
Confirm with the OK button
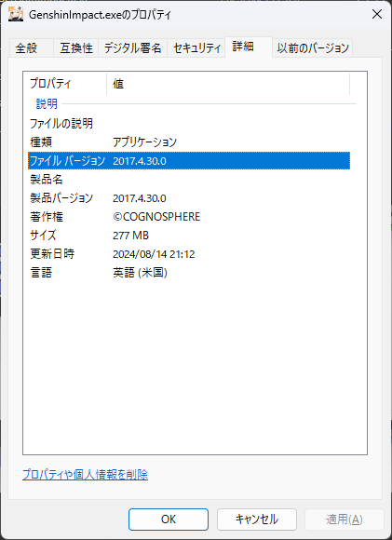click(169, 520)
